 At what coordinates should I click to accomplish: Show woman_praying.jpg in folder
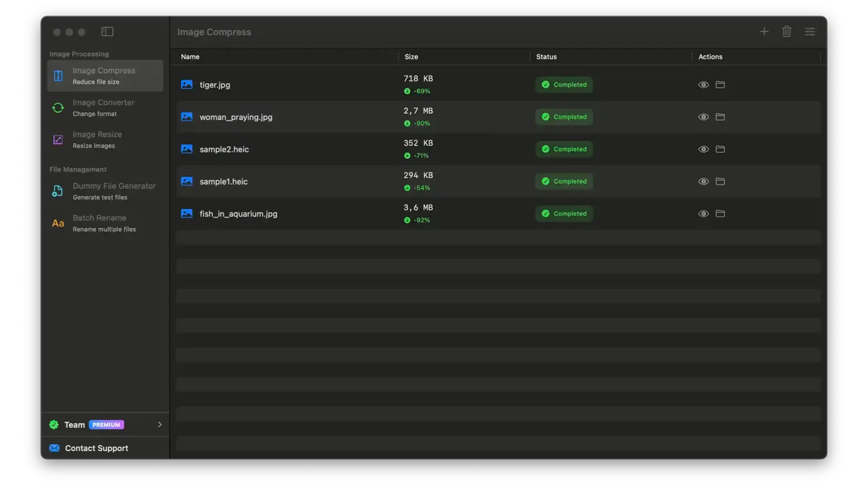[x=720, y=117]
